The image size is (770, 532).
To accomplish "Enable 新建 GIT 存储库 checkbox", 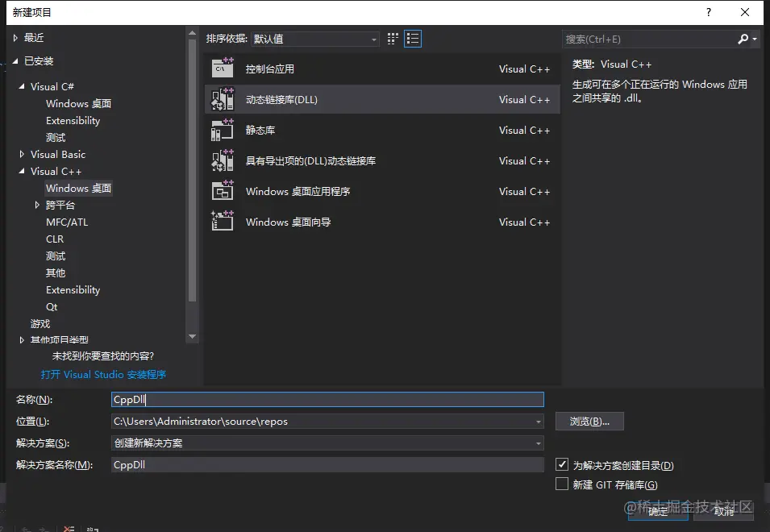I will (x=562, y=484).
